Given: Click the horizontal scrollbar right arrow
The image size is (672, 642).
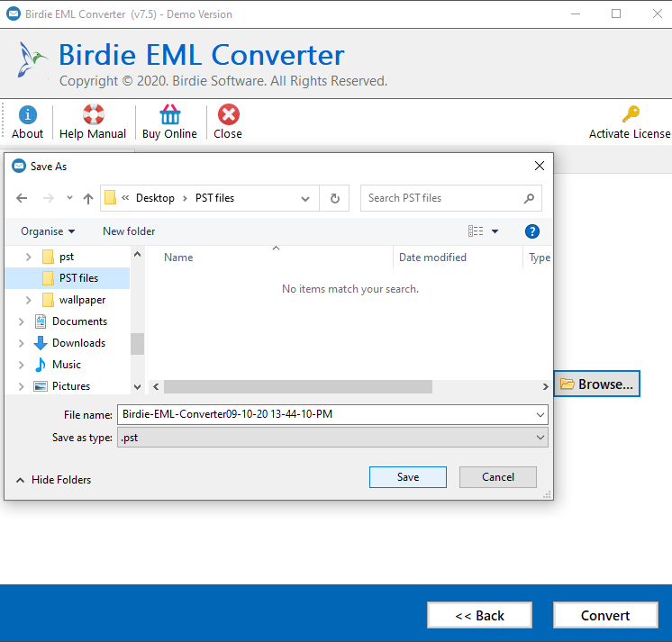Looking at the screenshot, I should pyautogui.click(x=545, y=387).
